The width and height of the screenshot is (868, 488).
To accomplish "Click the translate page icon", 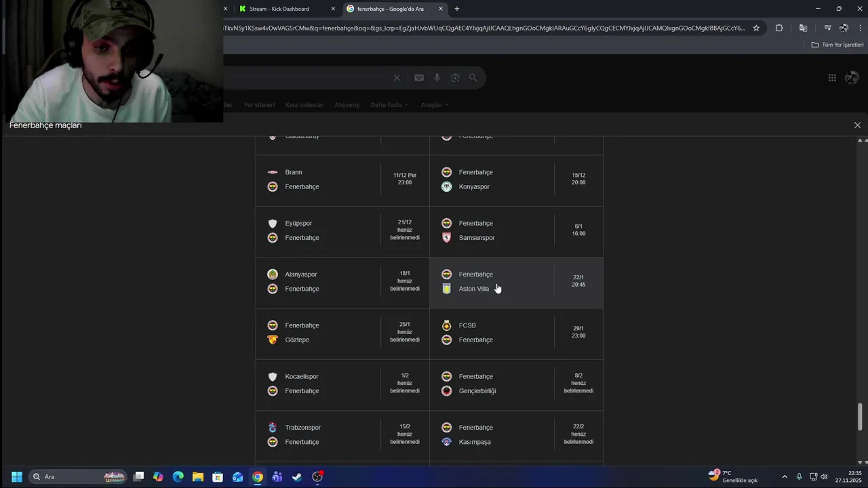I will (x=803, y=28).
